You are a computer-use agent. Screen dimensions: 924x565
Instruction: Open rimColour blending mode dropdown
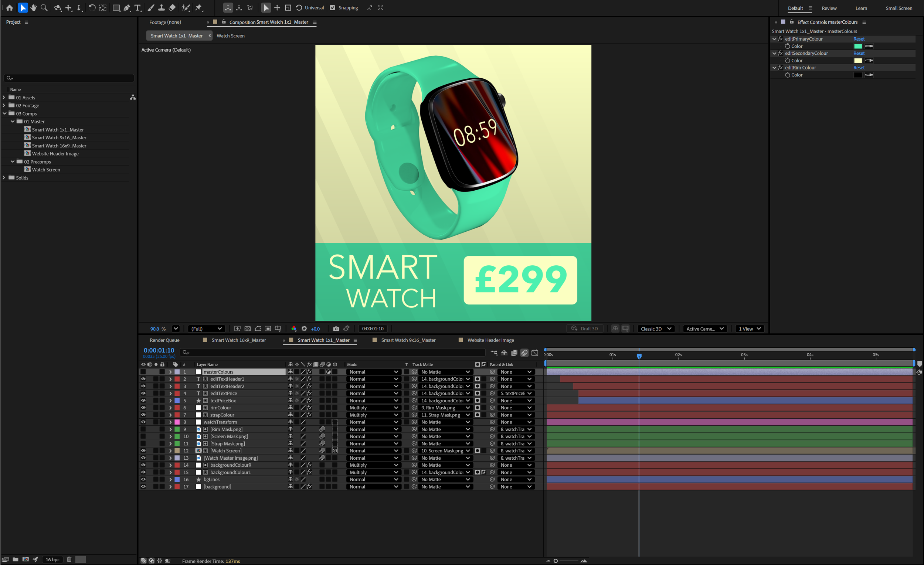[373, 408]
